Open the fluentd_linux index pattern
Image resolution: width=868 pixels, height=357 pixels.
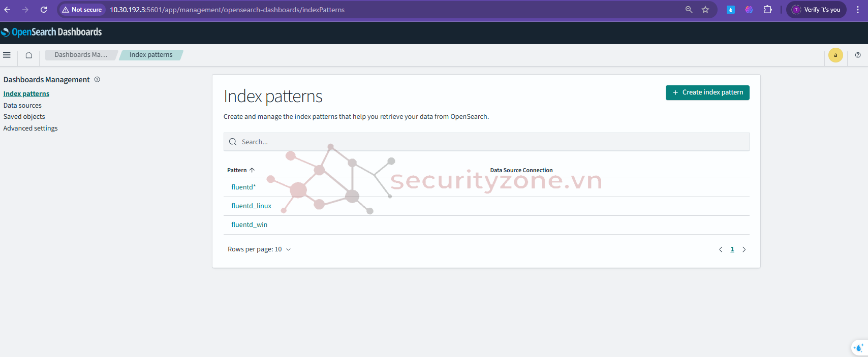252,206
